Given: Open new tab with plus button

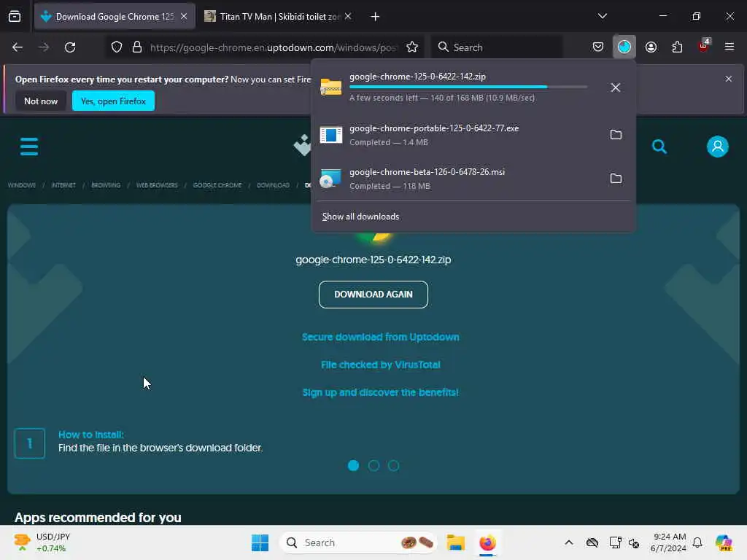Looking at the screenshot, I should pyautogui.click(x=375, y=17).
